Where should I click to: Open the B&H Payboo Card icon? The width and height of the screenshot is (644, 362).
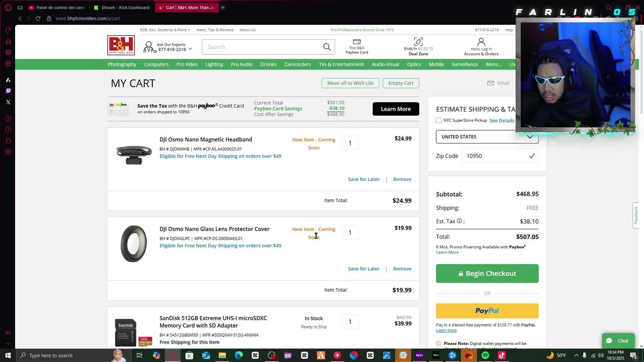pos(357,42)
